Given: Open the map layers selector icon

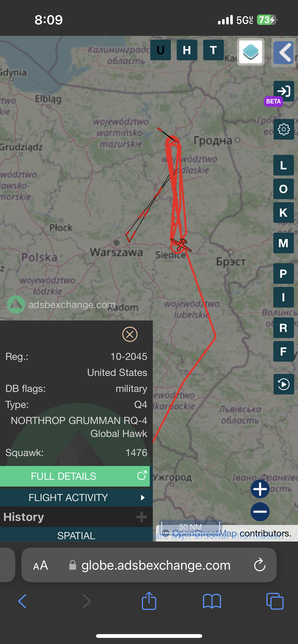Looking at the screenshot, I should (251, 52).
